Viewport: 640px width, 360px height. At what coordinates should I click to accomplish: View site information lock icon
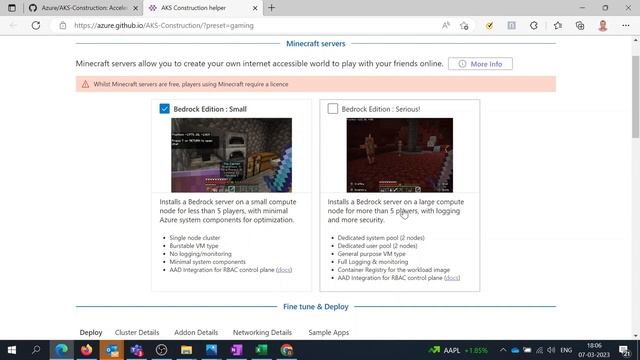pos(62,25)
